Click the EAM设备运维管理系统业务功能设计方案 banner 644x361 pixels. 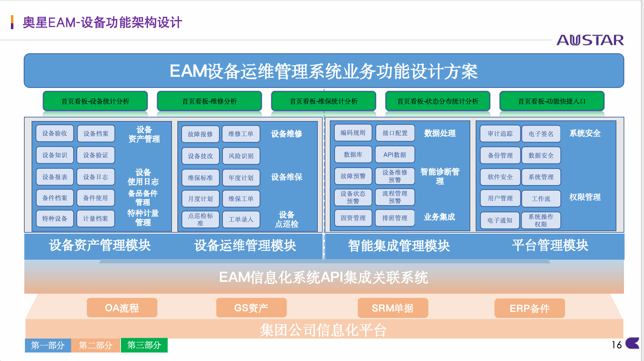(x=324, y=71)
